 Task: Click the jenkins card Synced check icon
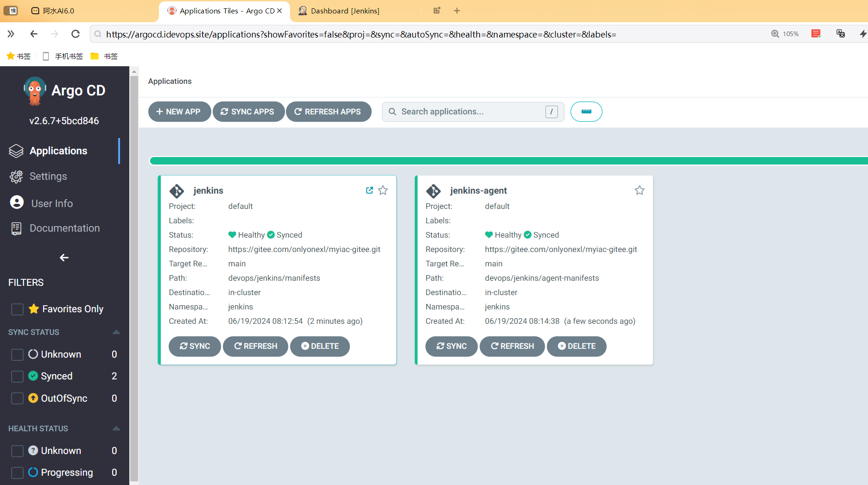[x=271, y=235]
